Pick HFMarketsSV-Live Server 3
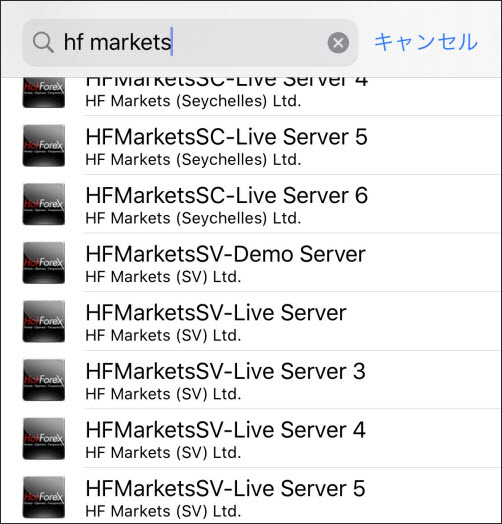This screenshot has width=502, height=524. (251, 380)
